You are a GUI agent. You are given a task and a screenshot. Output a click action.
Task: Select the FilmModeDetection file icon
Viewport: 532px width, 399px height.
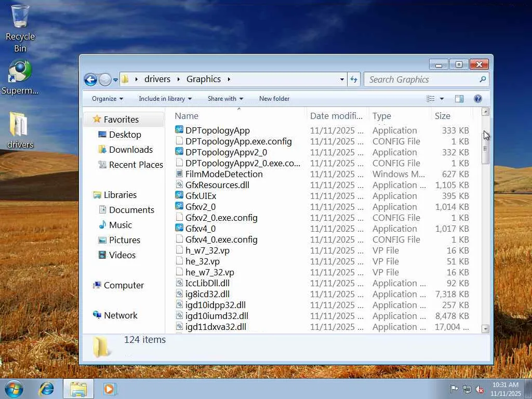(x=179, y=174)
